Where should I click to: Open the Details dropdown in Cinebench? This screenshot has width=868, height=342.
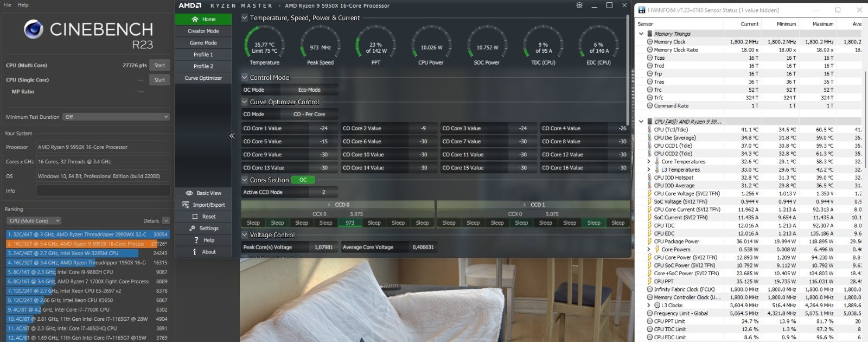point(166,221)
